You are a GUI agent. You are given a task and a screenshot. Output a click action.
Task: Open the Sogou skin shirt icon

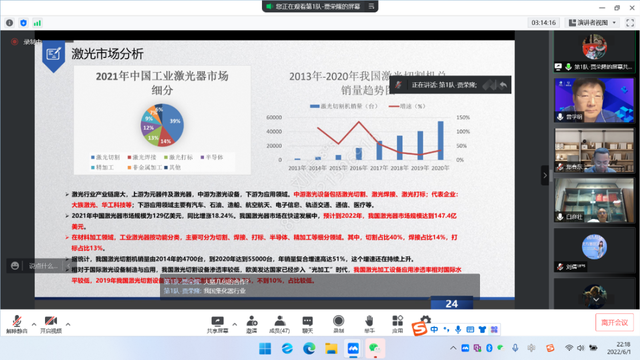(x=482, y=329)
